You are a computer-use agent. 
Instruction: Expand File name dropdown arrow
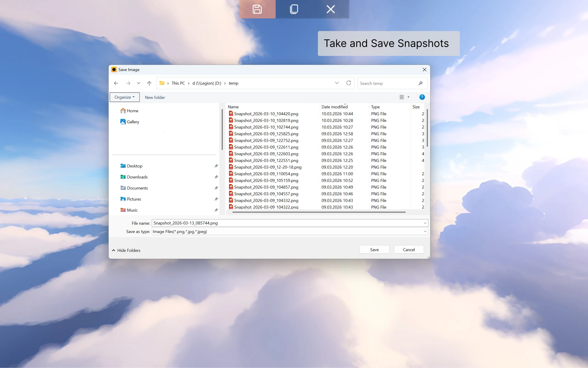tap(425, 223)
